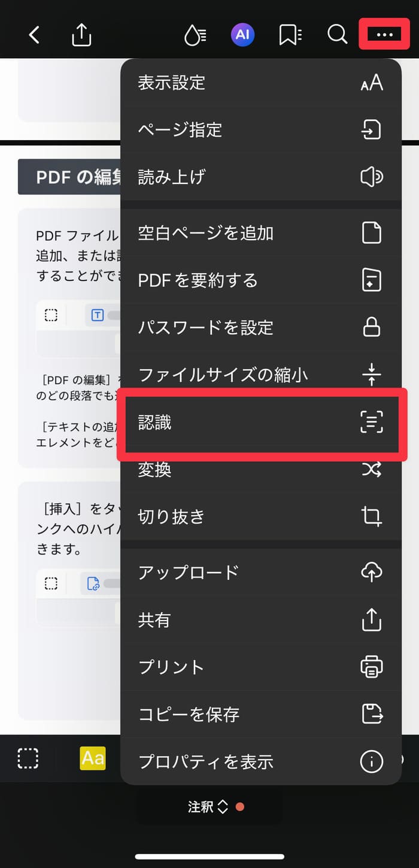Launch the AI assistant button

click(242, 35)
